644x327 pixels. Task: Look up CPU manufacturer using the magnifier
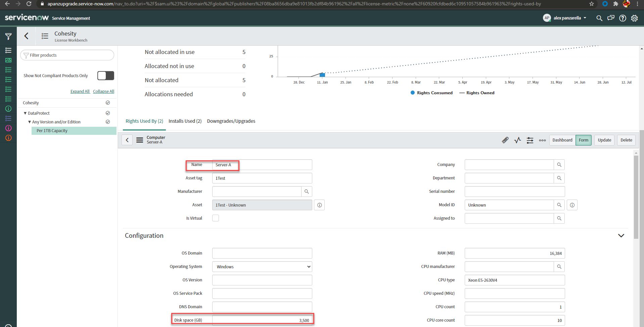(559, 267)
